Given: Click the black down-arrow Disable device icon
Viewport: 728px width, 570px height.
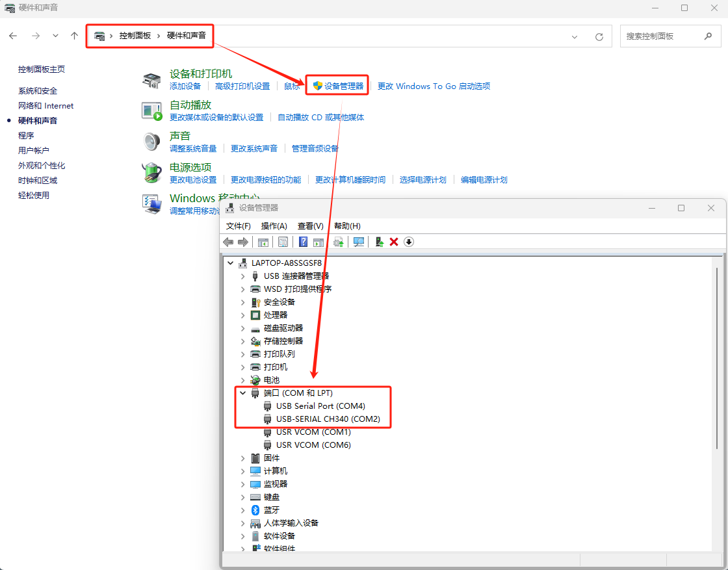Looking at the screenshot, I should pyautogui.click(x=409, y=242).
